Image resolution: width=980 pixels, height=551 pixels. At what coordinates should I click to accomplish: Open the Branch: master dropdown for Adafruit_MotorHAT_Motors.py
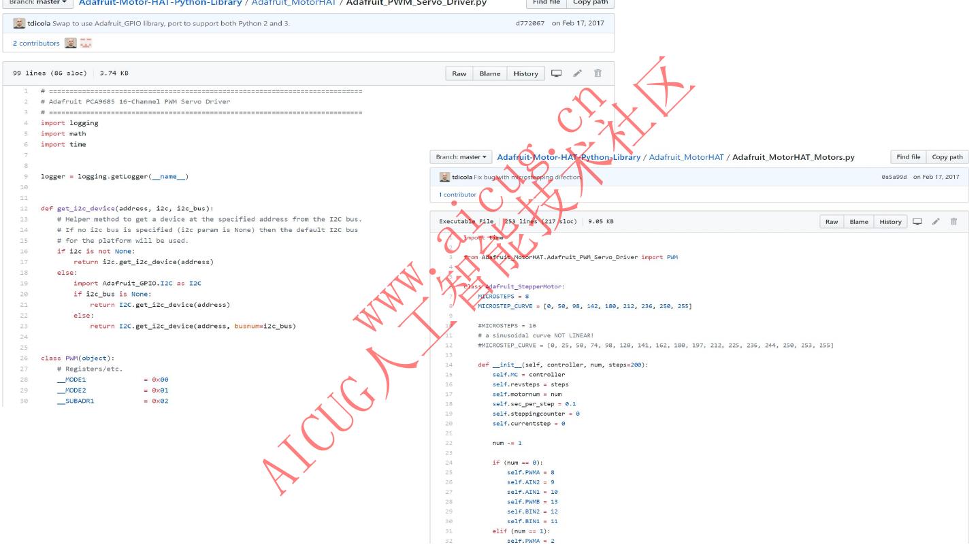click(x=461, y=157)
